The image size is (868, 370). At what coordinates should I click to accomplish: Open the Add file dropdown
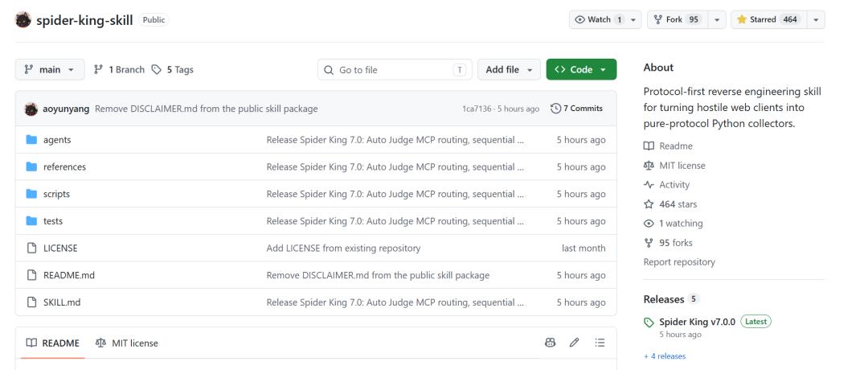[x=509, y=70]
